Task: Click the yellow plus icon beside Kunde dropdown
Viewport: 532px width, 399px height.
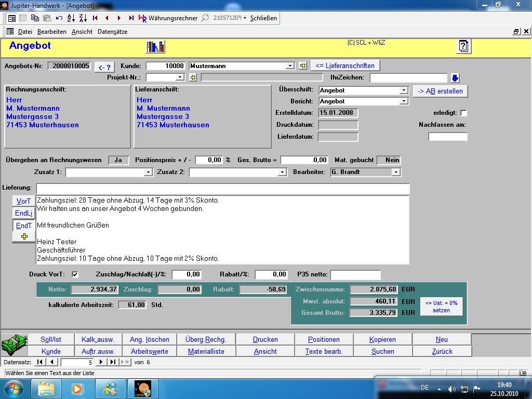Action: (303, 66)
